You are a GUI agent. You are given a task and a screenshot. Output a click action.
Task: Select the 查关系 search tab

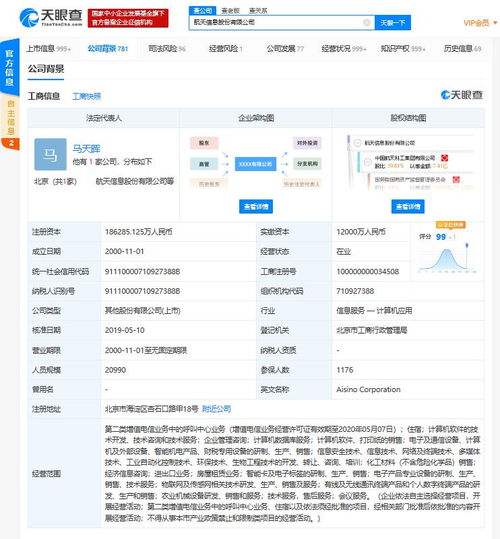pyautogui.click(x=258, y=11)
